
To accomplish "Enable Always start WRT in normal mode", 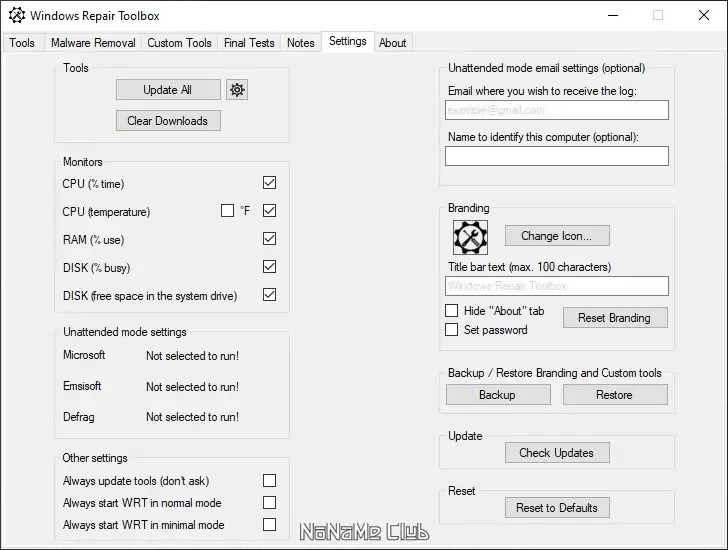I will pos(269,503).
